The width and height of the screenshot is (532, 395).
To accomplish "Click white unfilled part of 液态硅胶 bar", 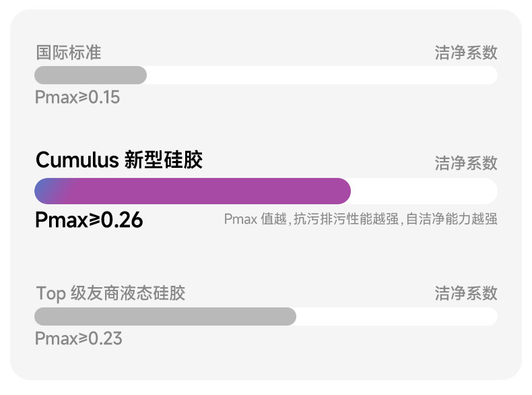I will pyautogui.click(x=397, y=317).
